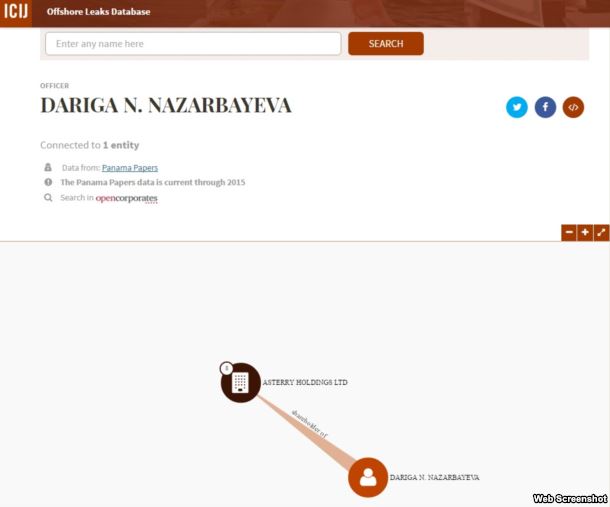Expand graph to fullscreen
The image size is (610, 507).
[x=601, y=233]
